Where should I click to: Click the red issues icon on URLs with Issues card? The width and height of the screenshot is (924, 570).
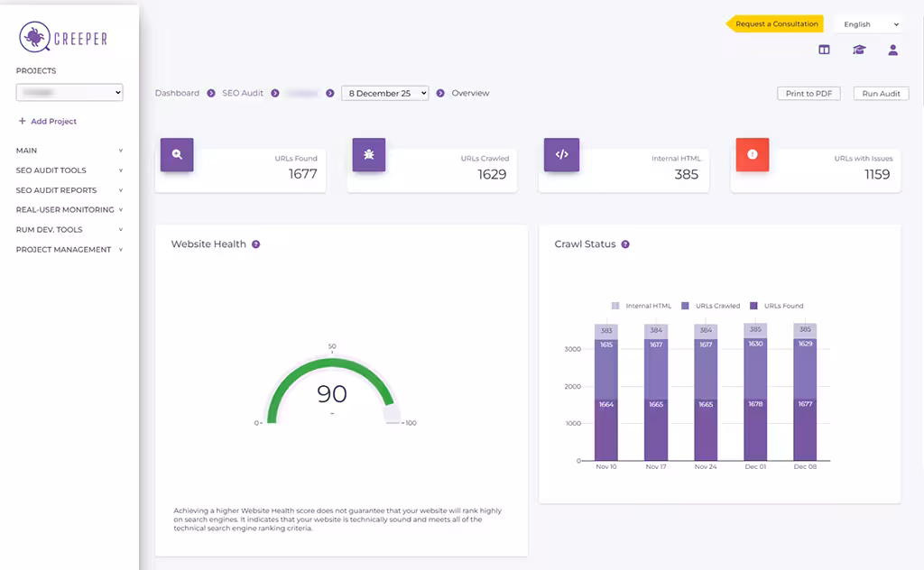click(753, 153)
